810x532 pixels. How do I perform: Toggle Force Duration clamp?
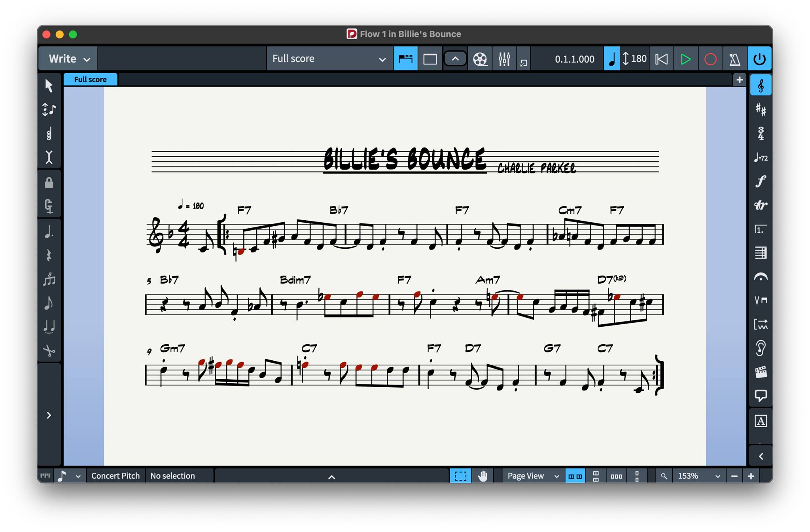49,206
